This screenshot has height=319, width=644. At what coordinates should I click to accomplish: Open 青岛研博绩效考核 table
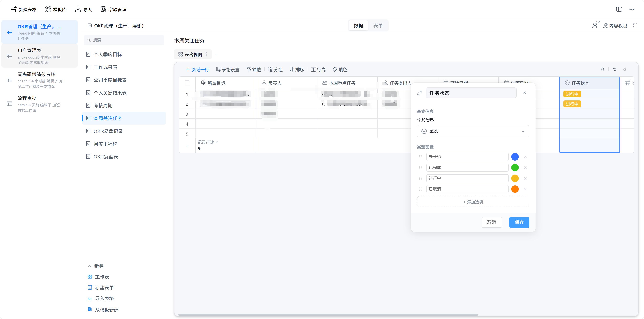point(40,80)
